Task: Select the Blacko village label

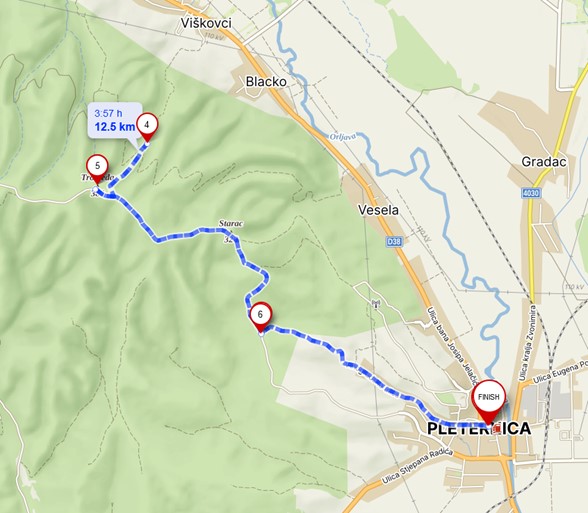Action: pos(266,82)
